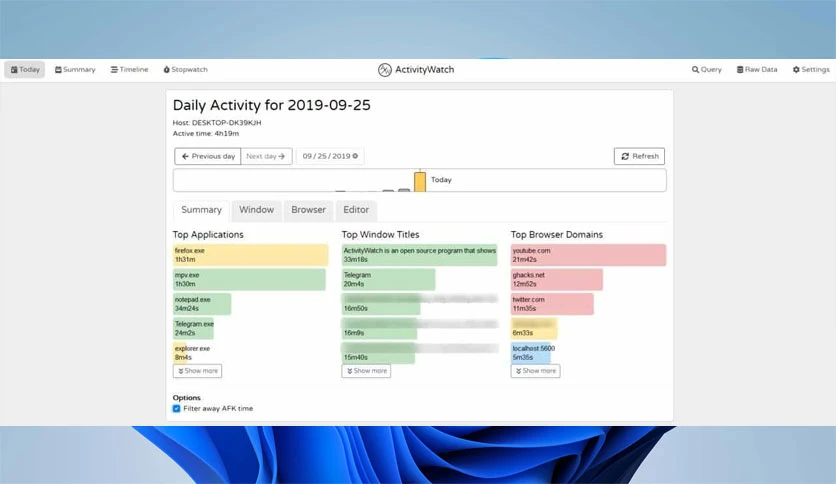This screenshot has height=484, width=836.
Task: Go to the Next day
Action: (266, 156)
